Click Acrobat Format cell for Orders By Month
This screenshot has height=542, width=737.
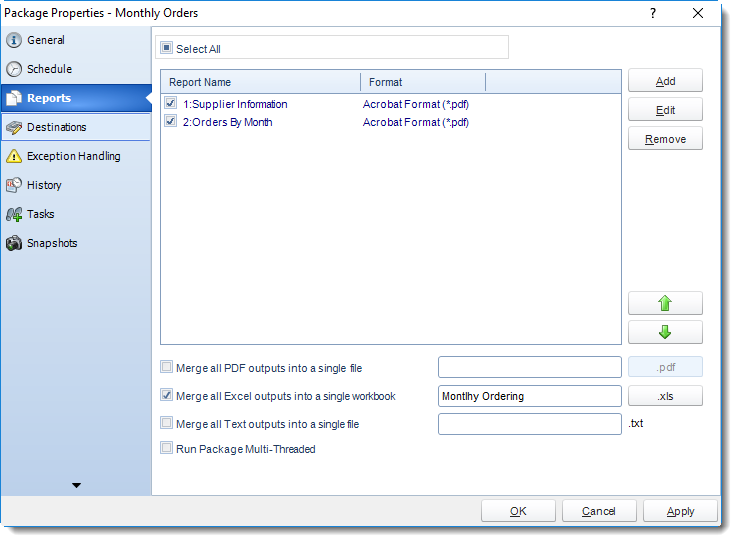tap(416, 123)
